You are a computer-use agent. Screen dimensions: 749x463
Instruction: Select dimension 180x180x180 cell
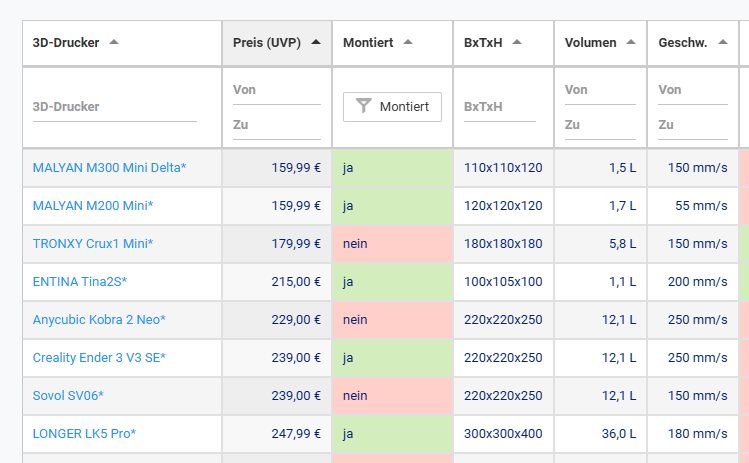click(503, 244)
